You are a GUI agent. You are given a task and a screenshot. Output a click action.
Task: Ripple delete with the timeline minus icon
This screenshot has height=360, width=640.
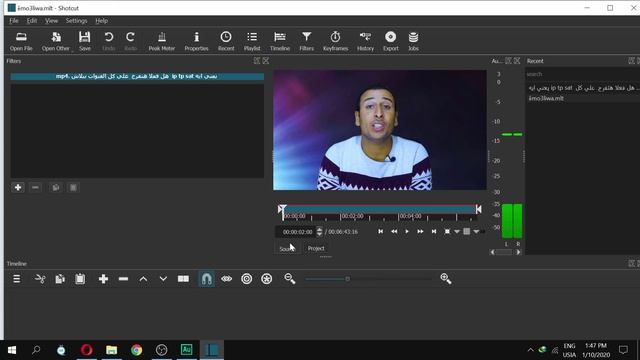[x=123, y=279]
